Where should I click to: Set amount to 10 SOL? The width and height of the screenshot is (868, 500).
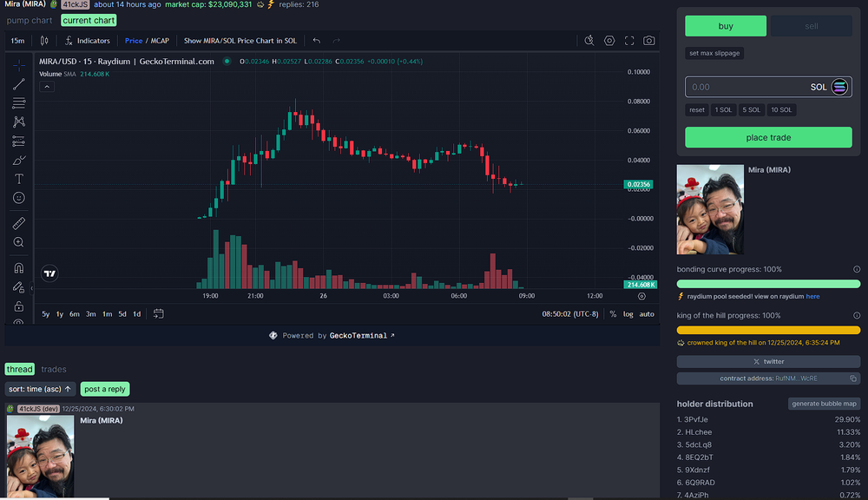(781, 109)
